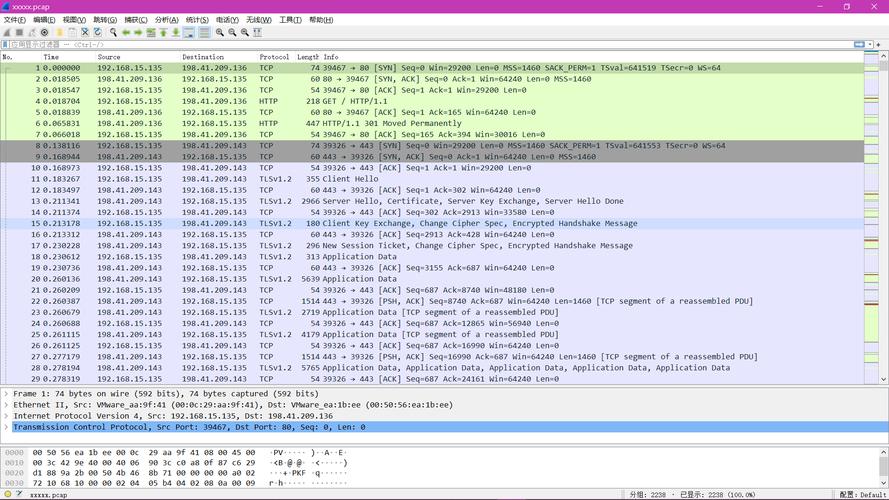Sort by the Destination column header

coord(219,57)
